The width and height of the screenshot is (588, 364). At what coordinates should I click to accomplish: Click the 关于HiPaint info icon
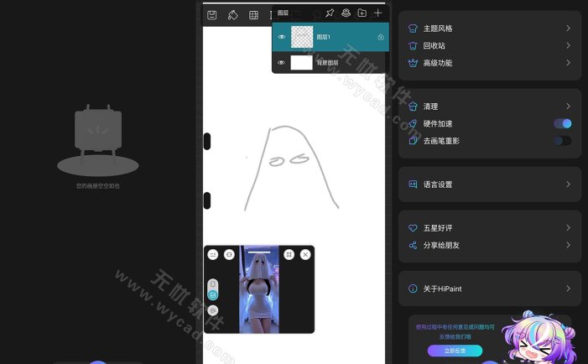pos(413,289)
